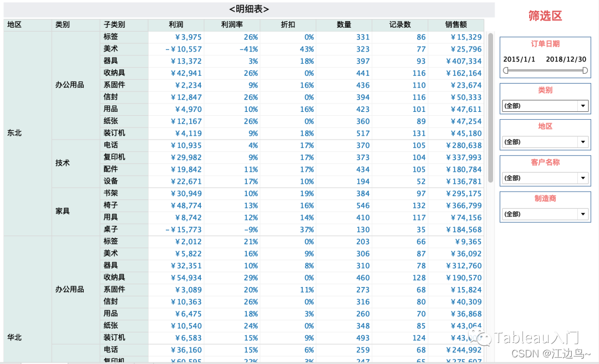599x364 pixels.
Task: Click the table's vertical scrollbar thumb
Action: click(x=490, y=108)
